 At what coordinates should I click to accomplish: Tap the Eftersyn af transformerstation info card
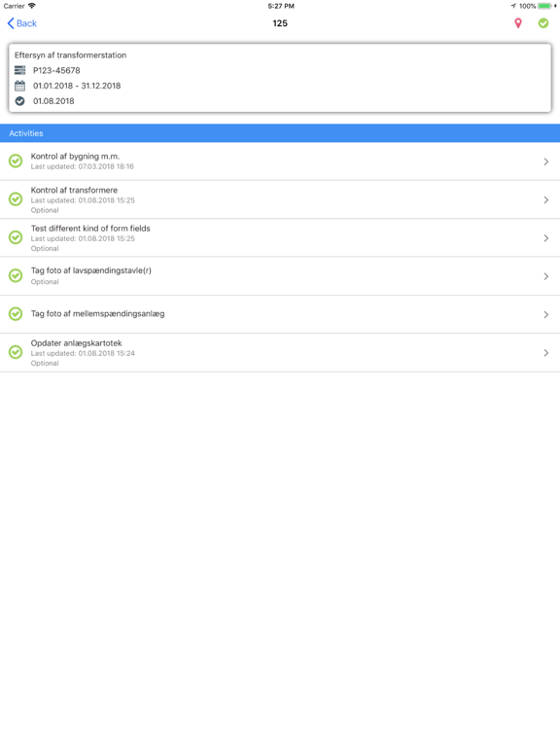pyautogui.click(x=280, y=78)
